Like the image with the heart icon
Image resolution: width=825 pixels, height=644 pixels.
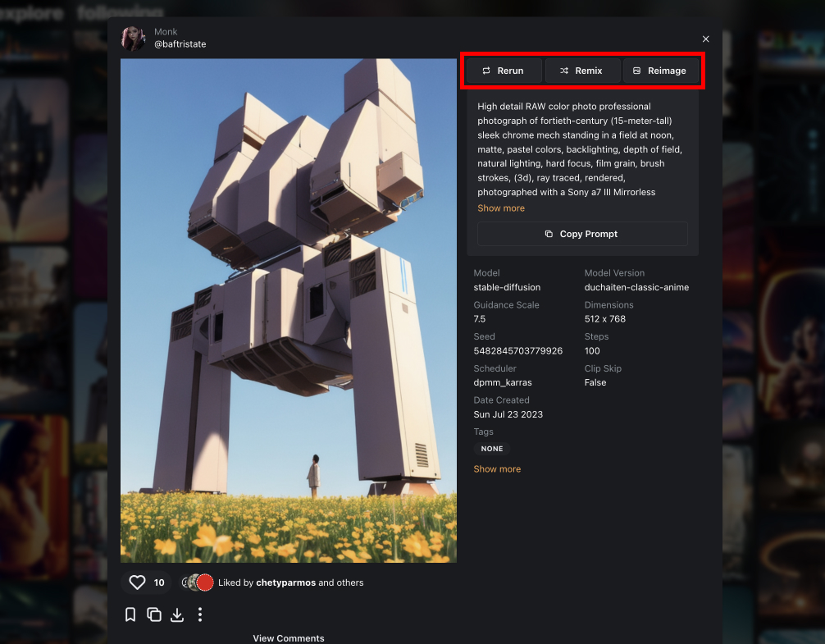138,582
